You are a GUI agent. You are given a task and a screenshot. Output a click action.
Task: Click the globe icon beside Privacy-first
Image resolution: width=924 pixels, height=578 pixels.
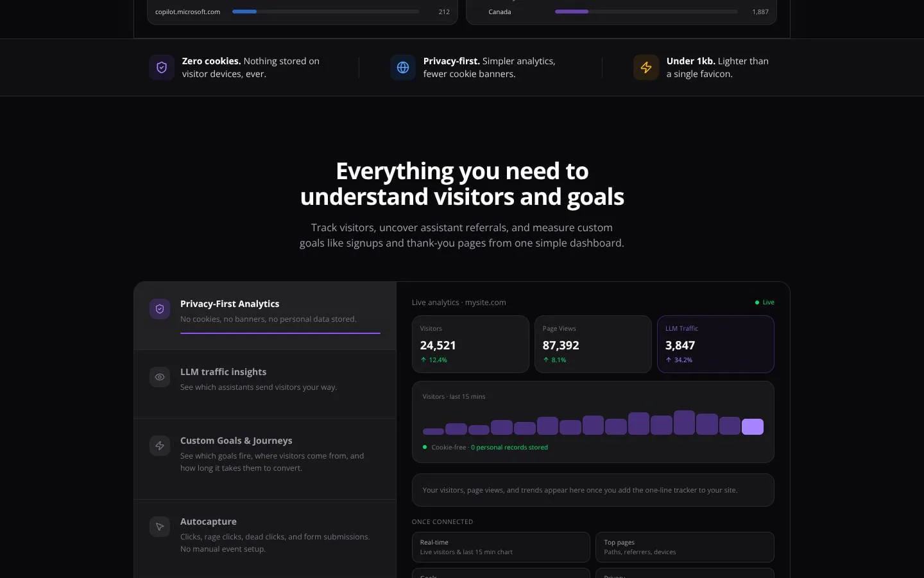pos(403,67)
